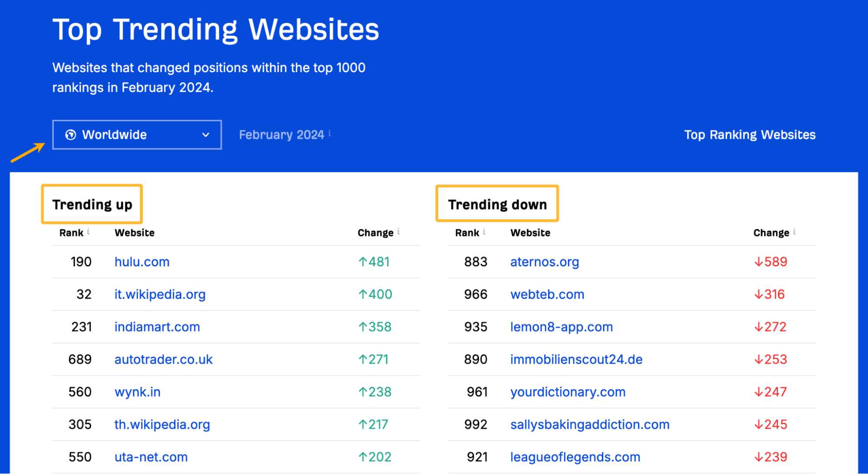Click the Top Trending Websites page title
868x474 pixels.
click(215, 29)
